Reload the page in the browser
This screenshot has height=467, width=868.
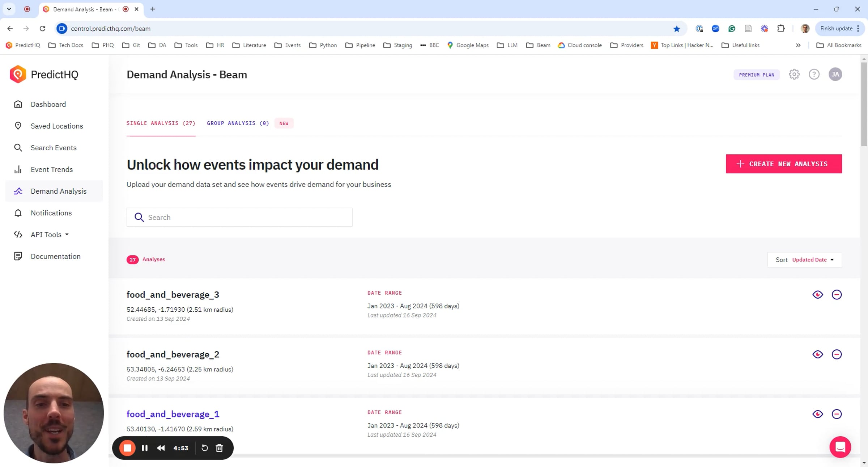pos(42,29)
